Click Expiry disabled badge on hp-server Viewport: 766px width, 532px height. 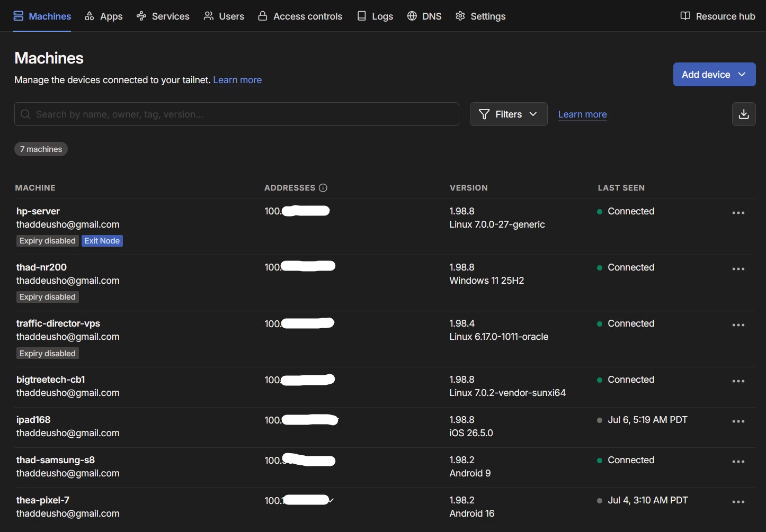click(48, 241)
